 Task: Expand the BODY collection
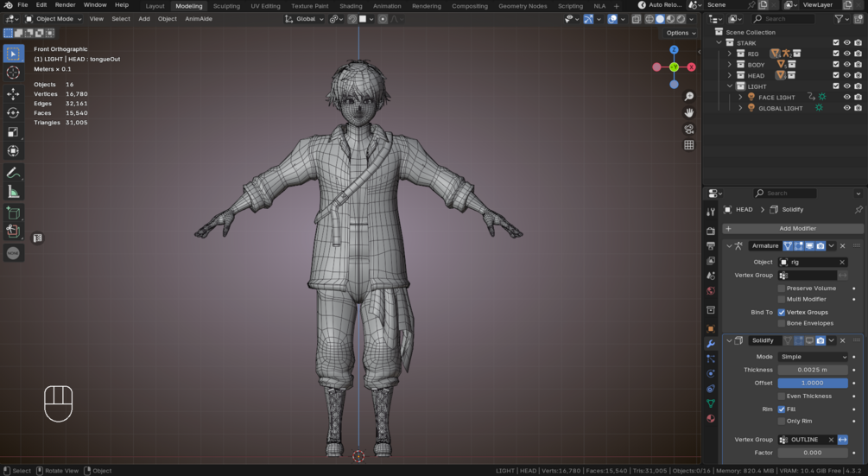click(x=730, y=65)
